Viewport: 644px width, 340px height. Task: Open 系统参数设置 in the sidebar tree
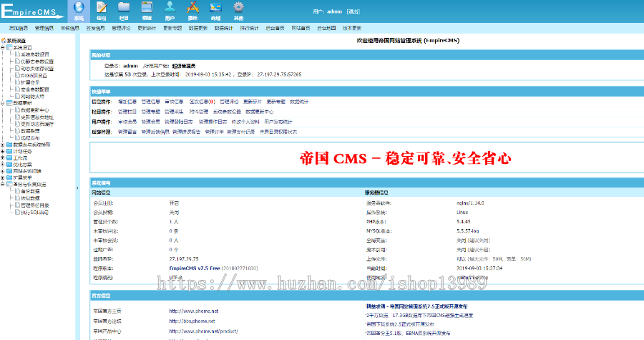(35, 54)
